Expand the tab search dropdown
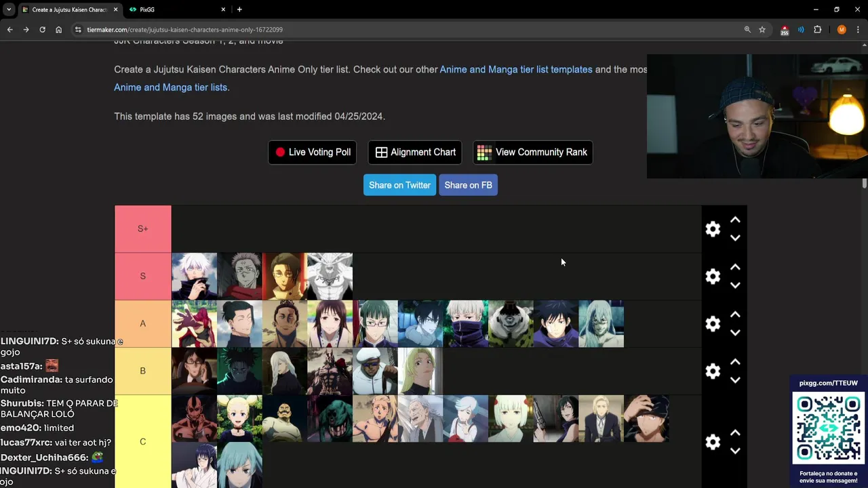The image size is (868, 488). point(8,9)
